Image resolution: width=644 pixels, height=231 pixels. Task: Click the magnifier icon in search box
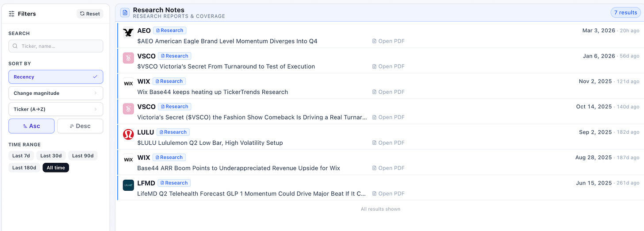15,46
